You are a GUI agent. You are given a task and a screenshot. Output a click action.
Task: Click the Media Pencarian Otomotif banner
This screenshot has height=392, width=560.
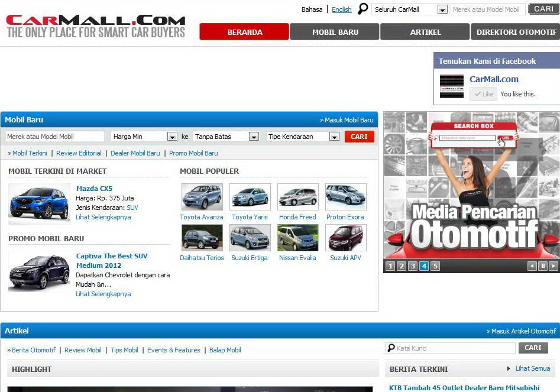pyautogui.click(x=471, y=185)
